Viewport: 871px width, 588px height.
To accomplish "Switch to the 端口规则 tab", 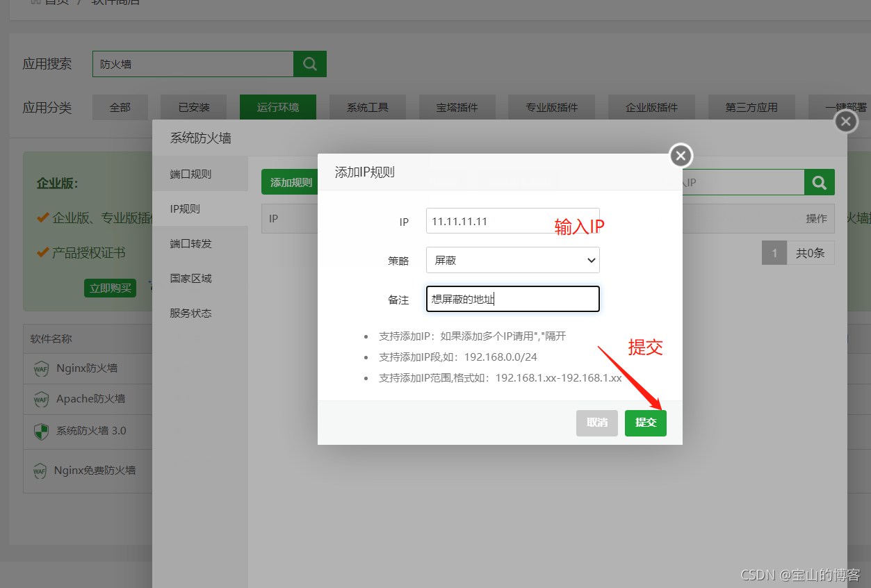I will click(x=190, y=174).
